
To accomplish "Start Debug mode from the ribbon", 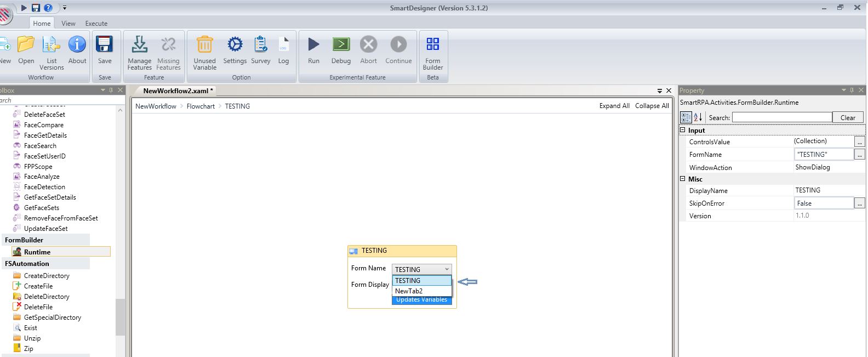I will click(341, 44).
